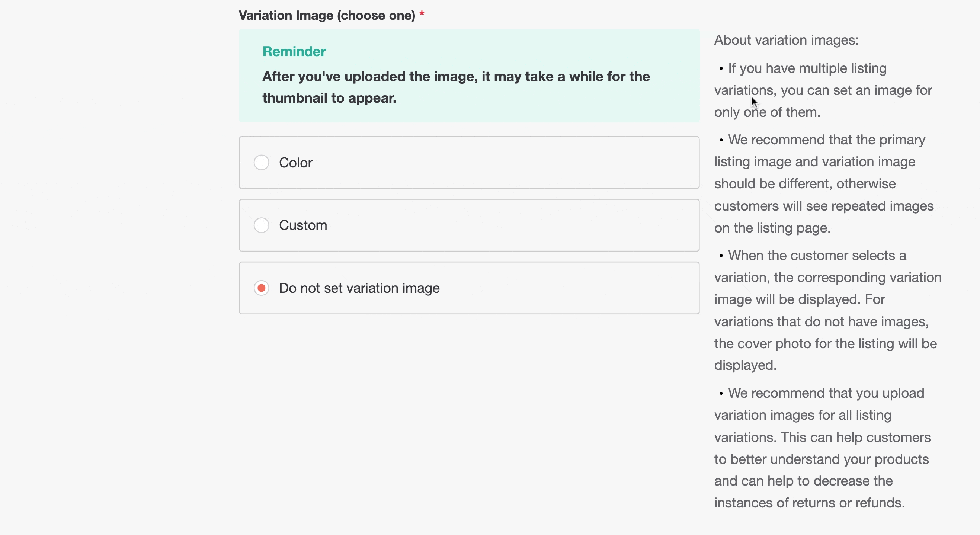The height and width of the screenshot is (535, 980).
Task: Select the Color radio button
Action: click(x=261, y=163)
